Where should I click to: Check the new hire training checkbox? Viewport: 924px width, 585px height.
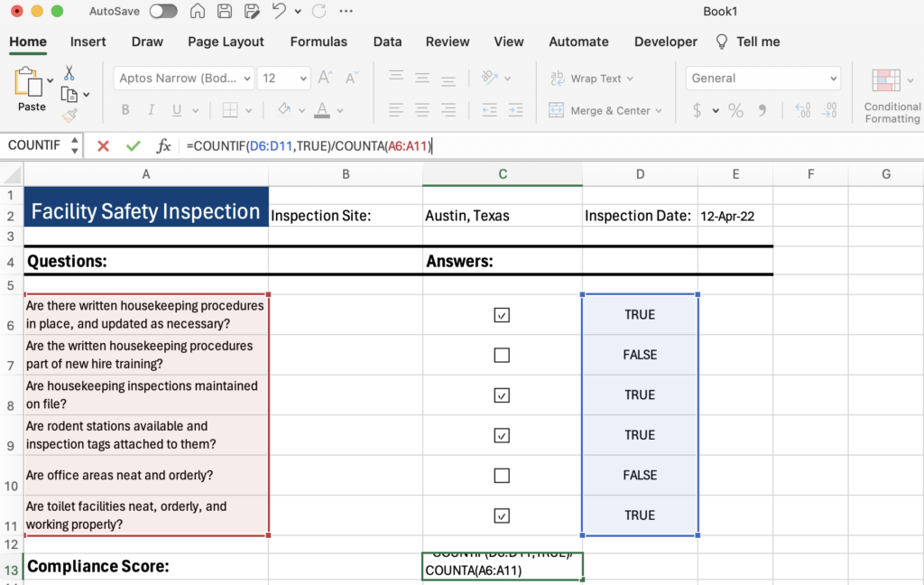pyautogui.click(x=502, y=355)
